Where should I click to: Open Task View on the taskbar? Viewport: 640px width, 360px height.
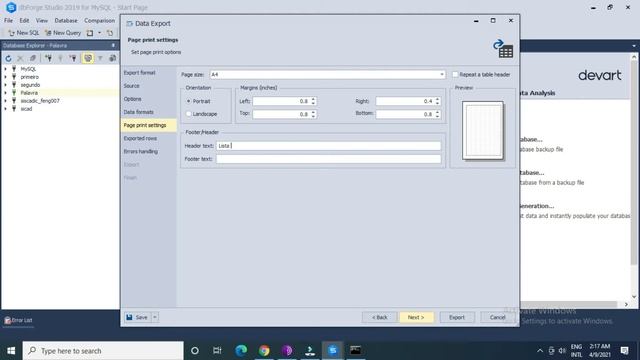217,351
